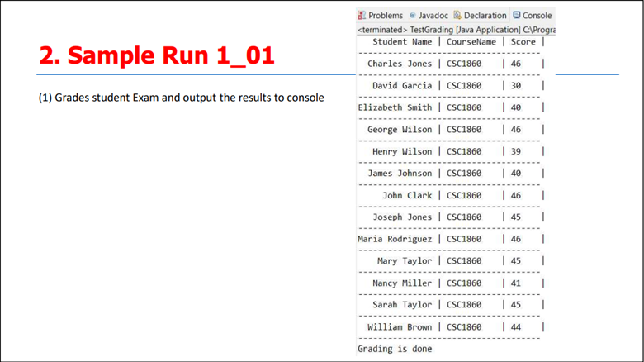This screenshot has width=644, height=362.
Task: Click CSC1860 in Charles Jones row
Action: pyautogui.click(x=464, y=64)
